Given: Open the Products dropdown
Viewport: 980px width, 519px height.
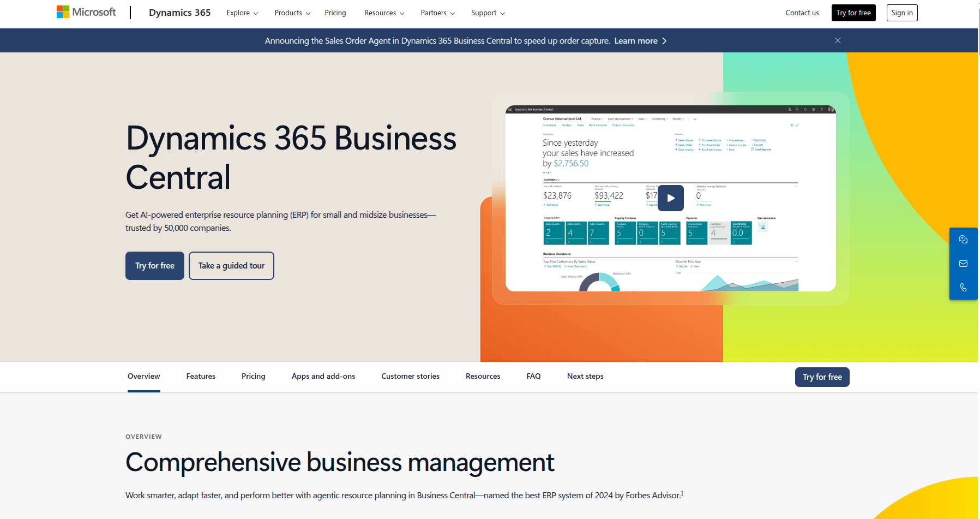Looking at the screenshot, I should [292, 13].
